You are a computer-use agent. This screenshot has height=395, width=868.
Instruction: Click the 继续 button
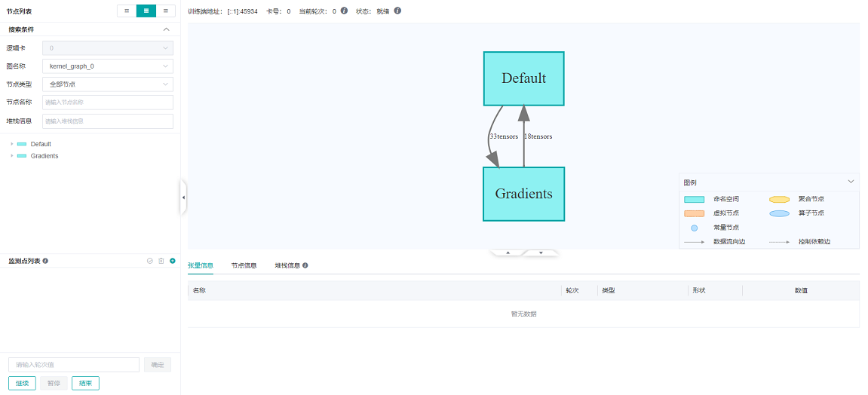[22, 383]
